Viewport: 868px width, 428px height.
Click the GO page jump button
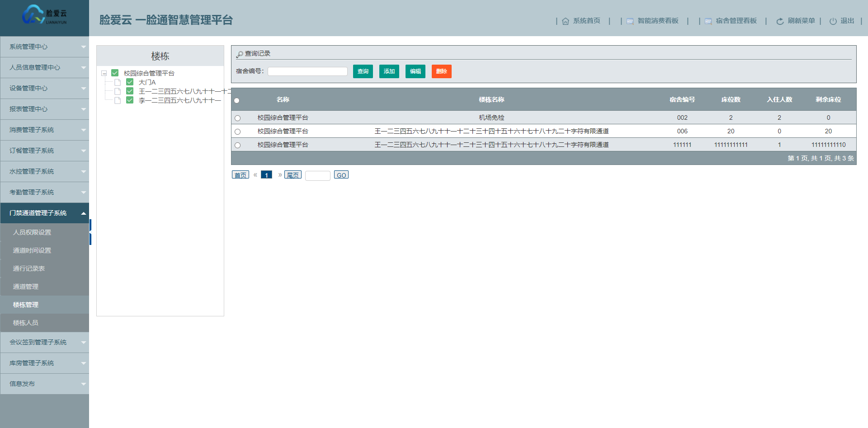pyautogui.click(x=341, y=175)
